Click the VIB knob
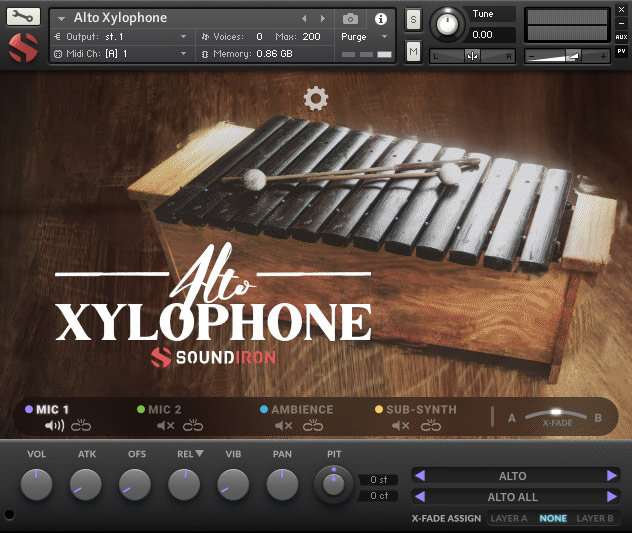The image size is (632, 533). point(233,484)
